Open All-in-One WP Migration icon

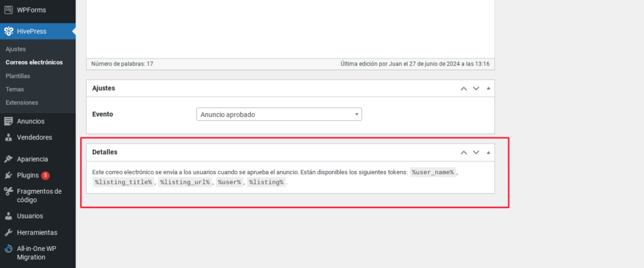tap(8, 248)
